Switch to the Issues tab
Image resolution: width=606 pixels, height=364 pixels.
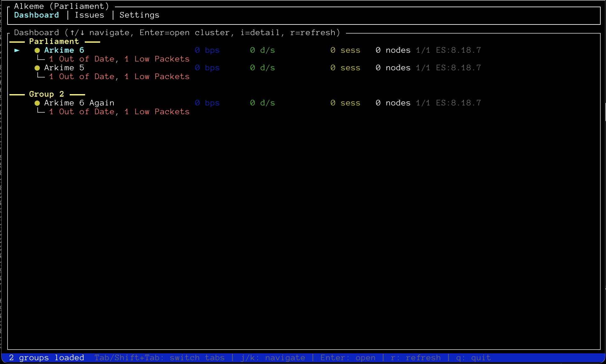[x=89, y=15]
